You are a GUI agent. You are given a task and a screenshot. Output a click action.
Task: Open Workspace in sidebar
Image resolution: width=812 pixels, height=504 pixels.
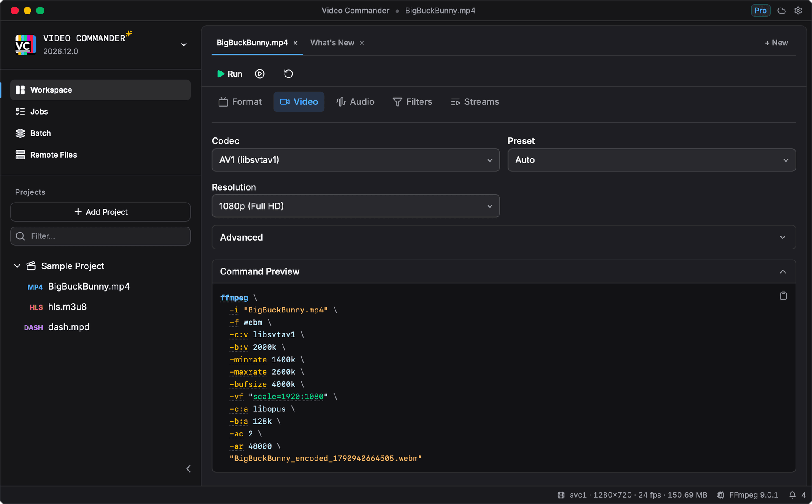100,90
